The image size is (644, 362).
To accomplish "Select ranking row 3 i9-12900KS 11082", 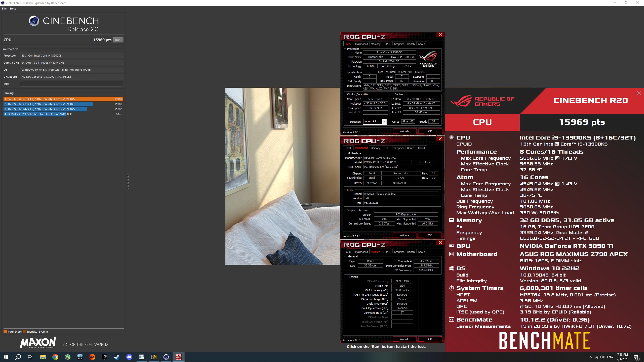I will coord(63,109).
